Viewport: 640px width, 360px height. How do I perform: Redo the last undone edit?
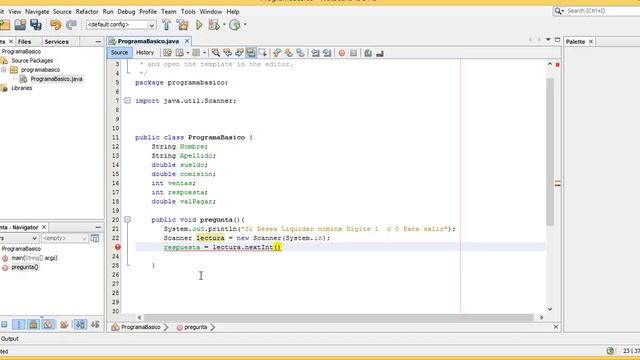pyautogui.click(x=71, y=24)
